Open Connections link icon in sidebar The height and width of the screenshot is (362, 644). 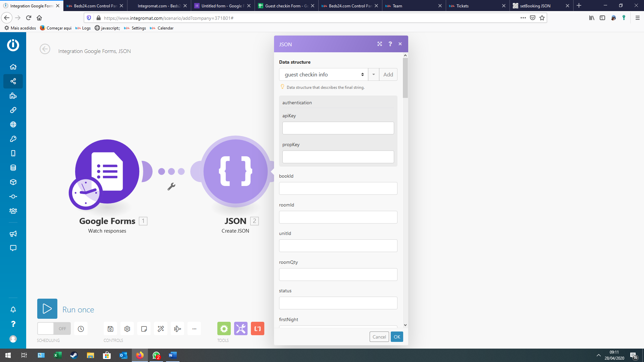13,110
